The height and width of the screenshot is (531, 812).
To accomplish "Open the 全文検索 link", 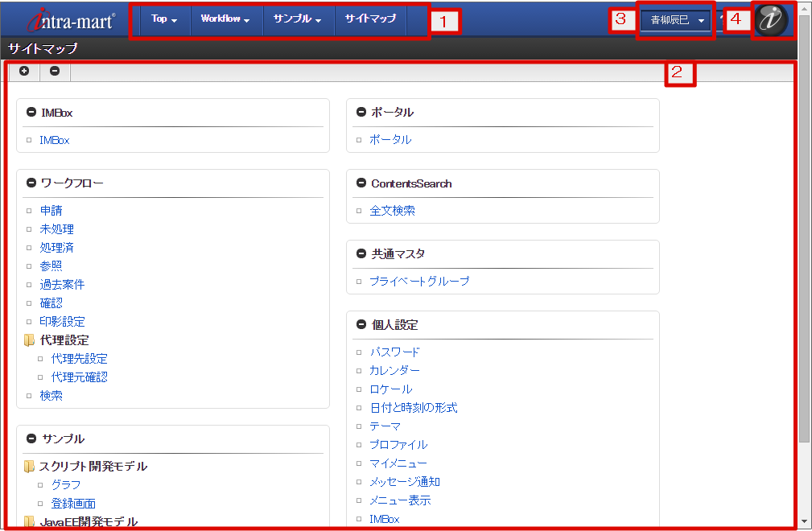I will click(x=391, y=210).
